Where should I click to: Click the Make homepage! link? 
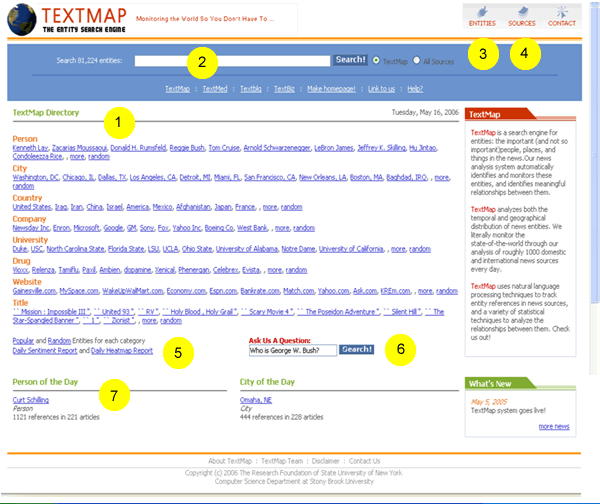[x=331, y=89]
